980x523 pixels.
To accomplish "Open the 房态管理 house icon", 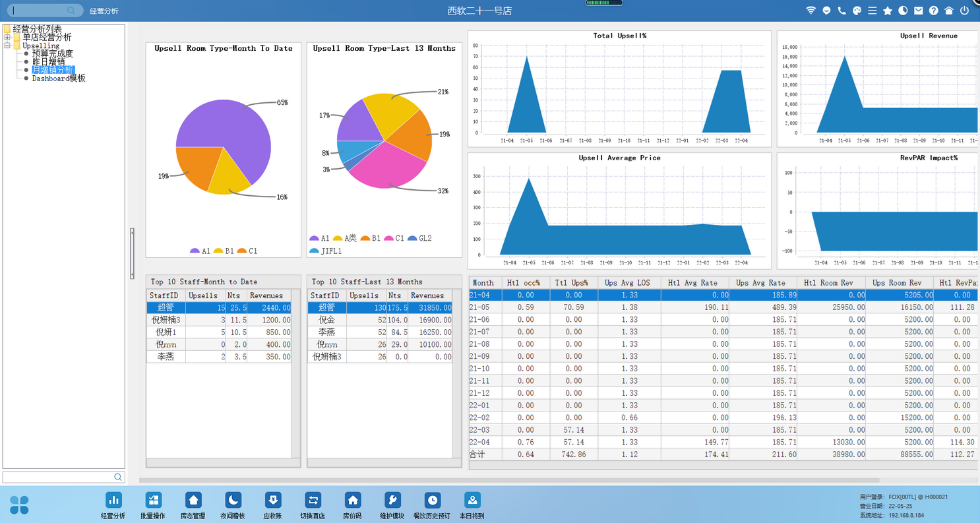I will coord(193,500).
